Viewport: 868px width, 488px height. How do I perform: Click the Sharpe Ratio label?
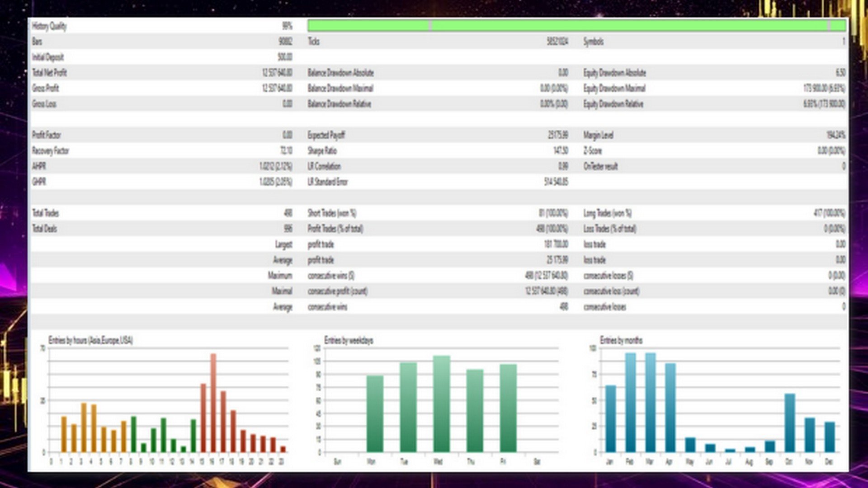(x=322, y=150)
